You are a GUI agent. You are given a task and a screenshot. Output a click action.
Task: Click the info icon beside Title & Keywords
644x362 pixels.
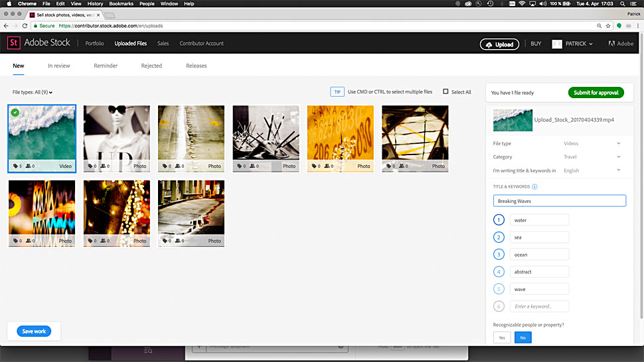coord(534,186)
